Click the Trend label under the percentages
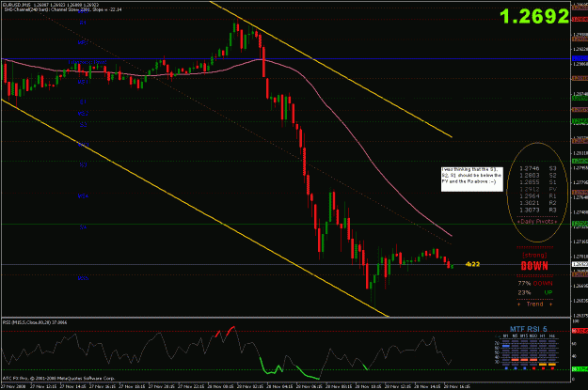The image size is (588, 390). pyautogui.click(x=534, y=304)
